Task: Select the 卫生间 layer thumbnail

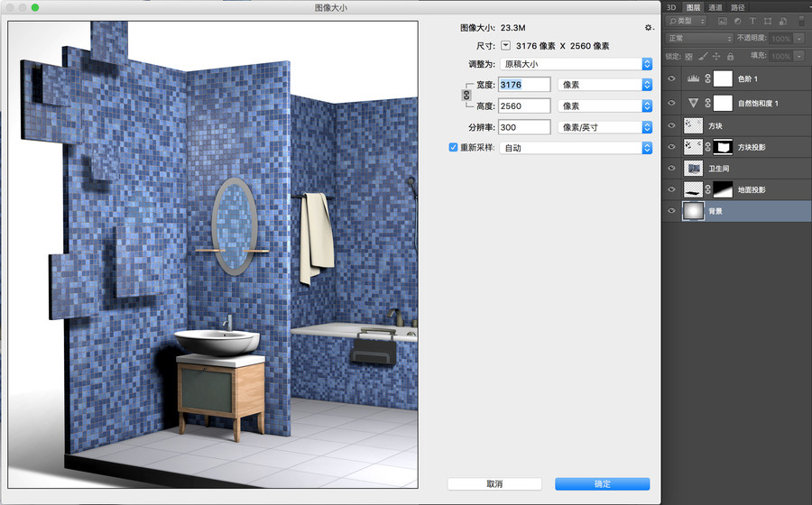Action: pos(694,168)
